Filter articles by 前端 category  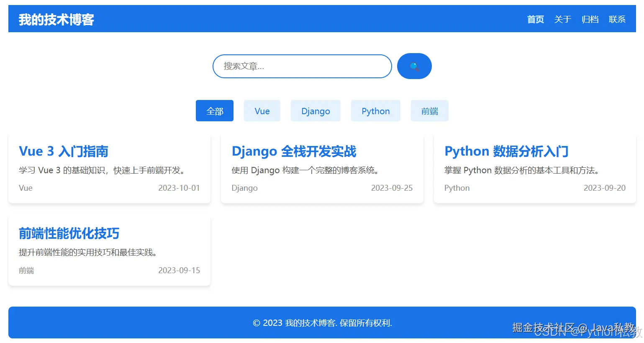[x=429, y=110]
